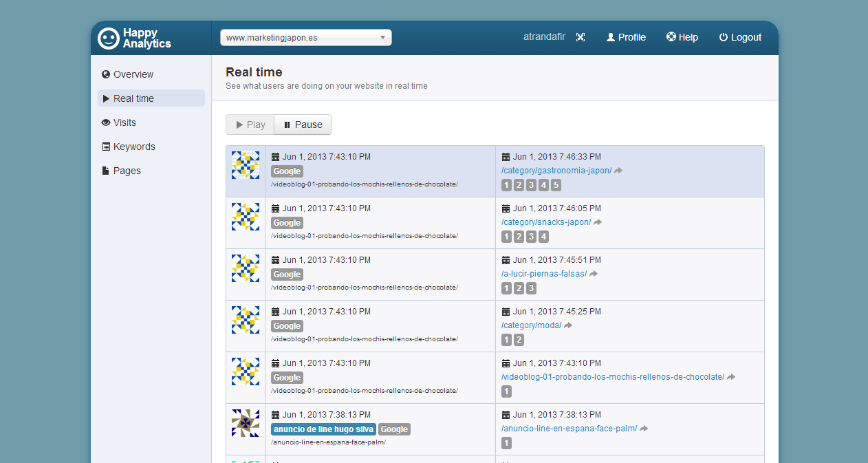Click the Logout link

coord(740,37)
